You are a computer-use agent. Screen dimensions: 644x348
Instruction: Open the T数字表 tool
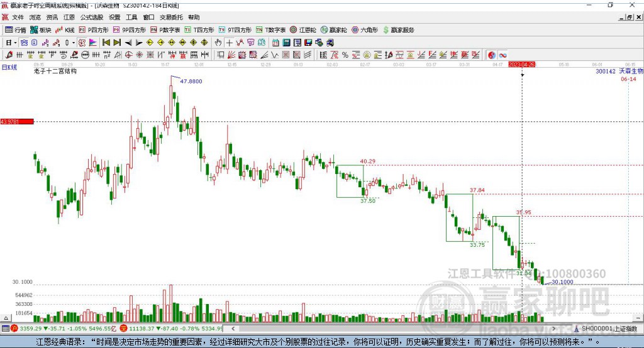click(270, 30)
